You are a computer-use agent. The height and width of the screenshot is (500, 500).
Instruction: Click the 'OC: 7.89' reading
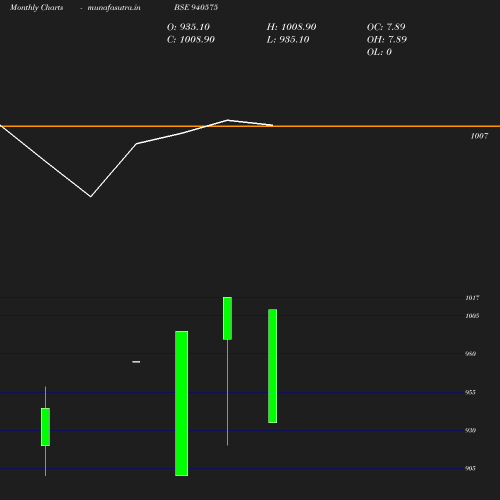386,27
